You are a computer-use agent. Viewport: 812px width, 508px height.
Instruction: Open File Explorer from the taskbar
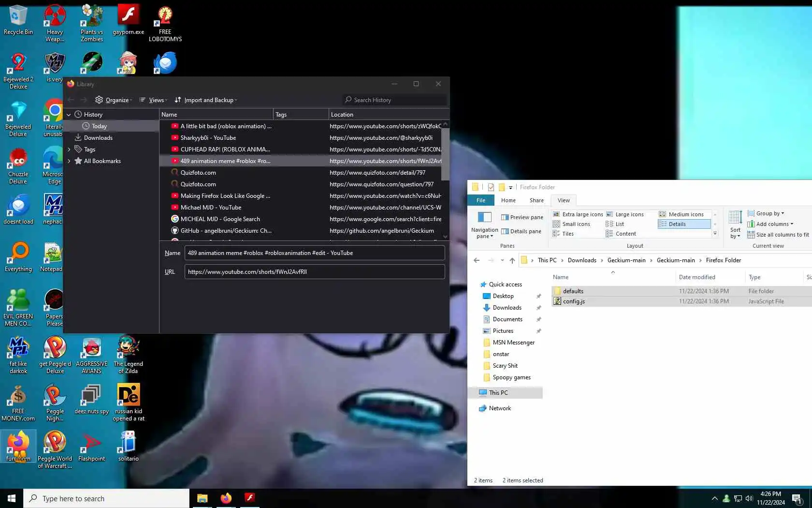[202, 498]
